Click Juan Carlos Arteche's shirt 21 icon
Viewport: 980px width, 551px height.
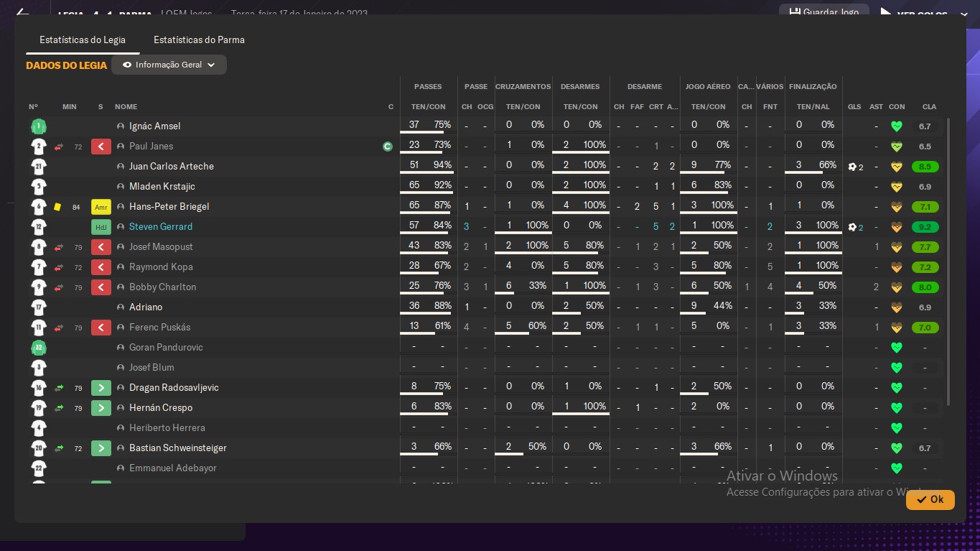(x=39, y=167)
